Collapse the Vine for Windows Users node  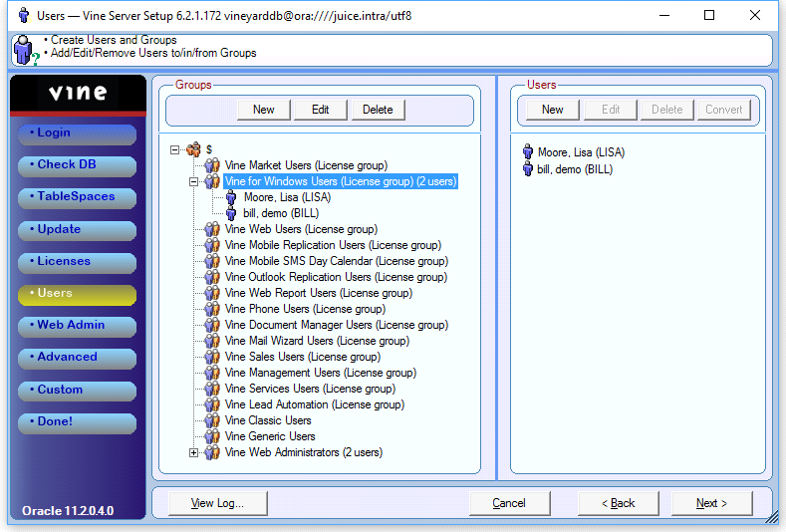click(x=193, y=181)
